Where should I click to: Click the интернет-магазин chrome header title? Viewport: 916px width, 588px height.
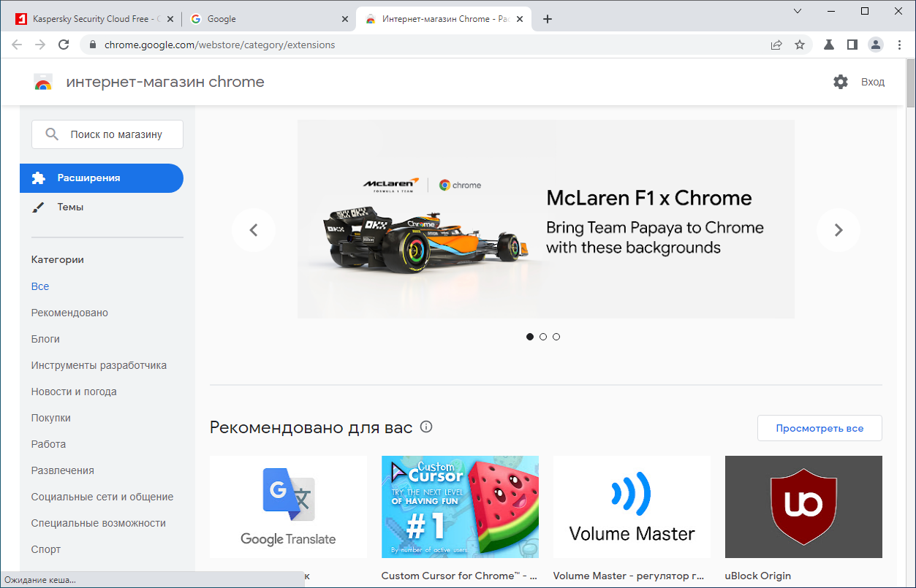point(165,82)
